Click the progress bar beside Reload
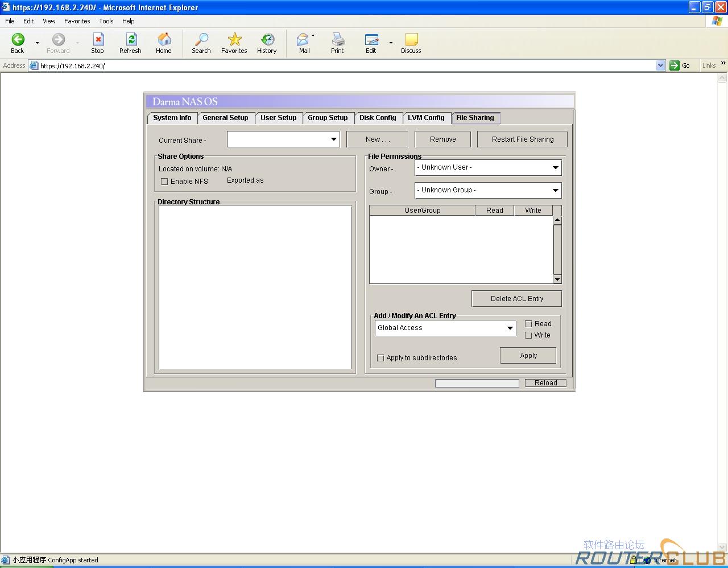Screen dimensions: 728x568 [x=477, y=383]
